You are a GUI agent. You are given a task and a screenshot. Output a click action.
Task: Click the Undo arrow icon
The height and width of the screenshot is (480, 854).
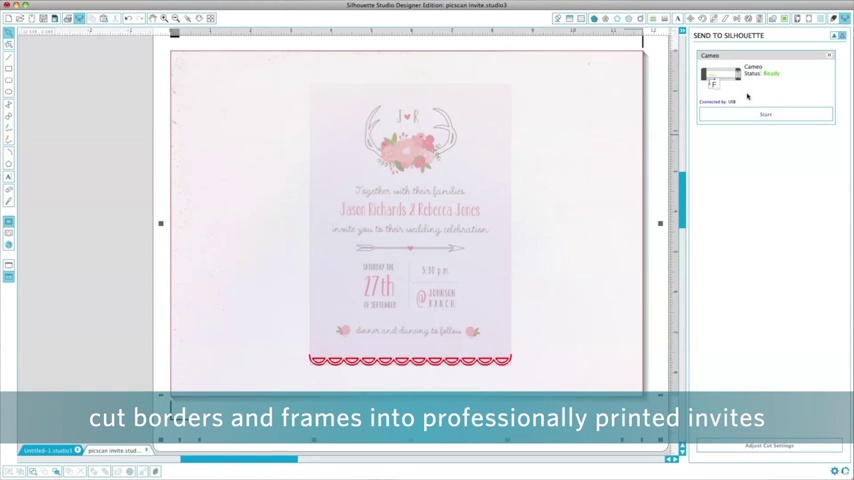point(127,19)
